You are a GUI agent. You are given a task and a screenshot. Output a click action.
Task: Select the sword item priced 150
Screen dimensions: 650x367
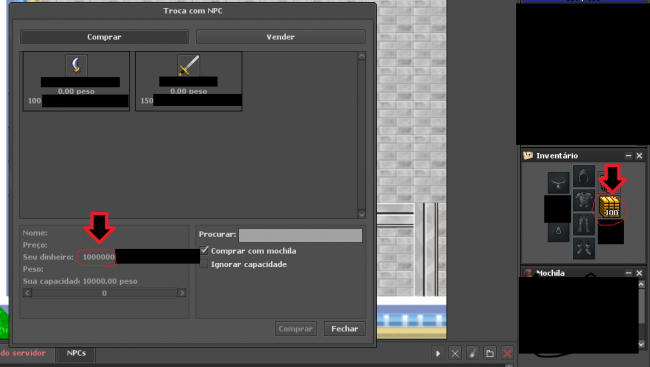point(189,81)
